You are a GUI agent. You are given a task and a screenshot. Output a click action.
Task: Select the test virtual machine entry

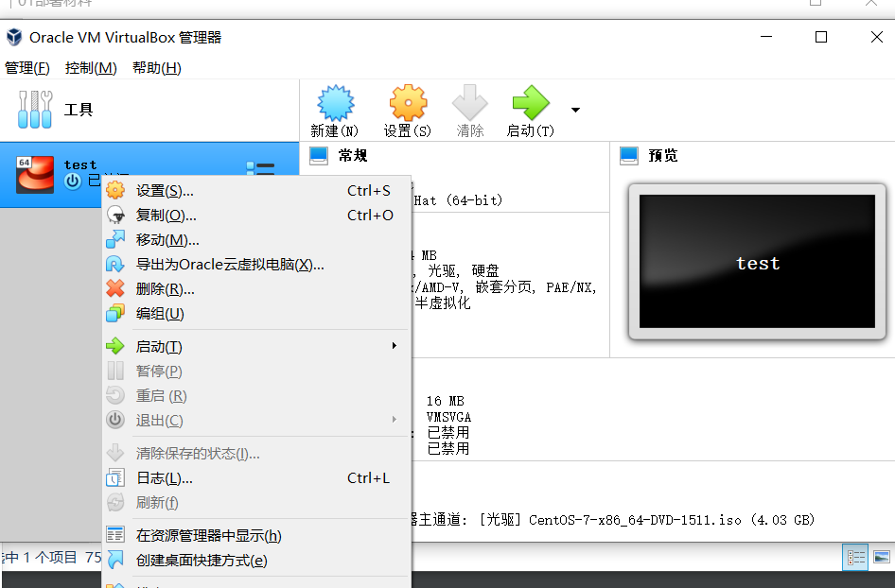[x=80, y=165]
